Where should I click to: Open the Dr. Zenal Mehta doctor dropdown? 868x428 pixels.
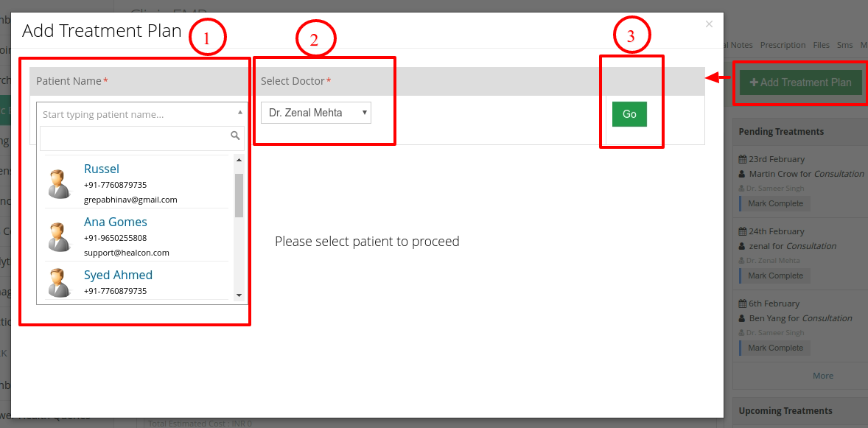[x=316, y=113]
